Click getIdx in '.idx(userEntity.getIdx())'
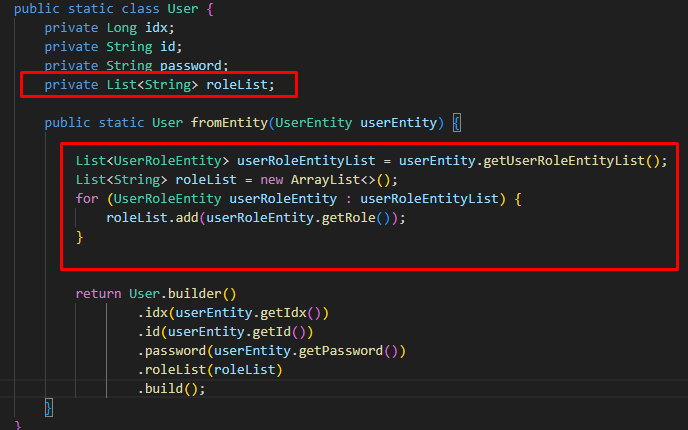The height and width of the screenshot is (430, 688). point(283,313)
